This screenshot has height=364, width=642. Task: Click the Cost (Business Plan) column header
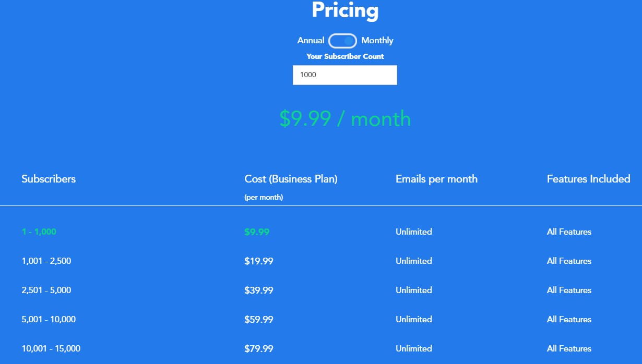click(x=291, y=179)
